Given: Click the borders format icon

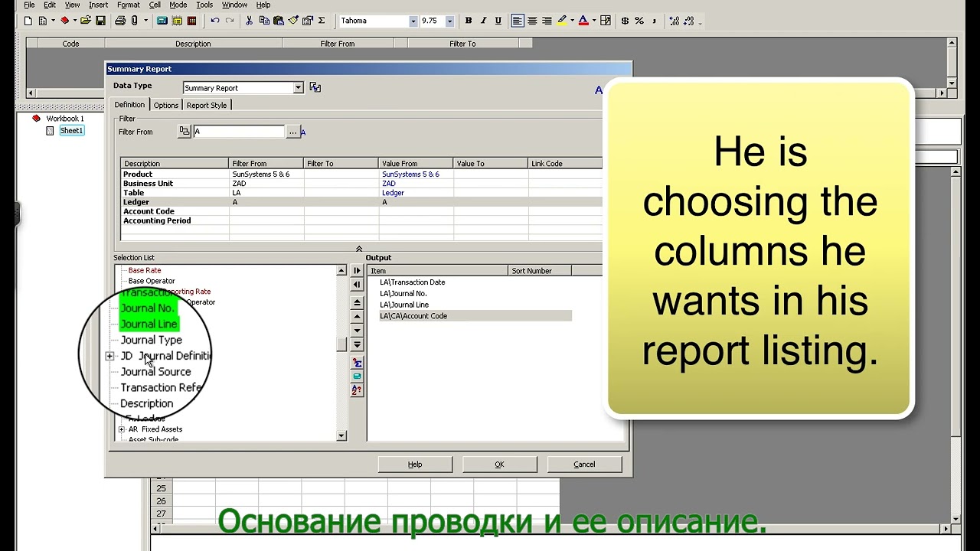Looking at the screenshot, I should pos(606,21).
